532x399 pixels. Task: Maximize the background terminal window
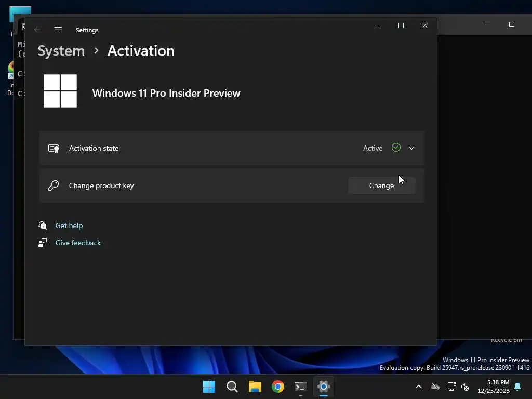(x=512, y=24)
